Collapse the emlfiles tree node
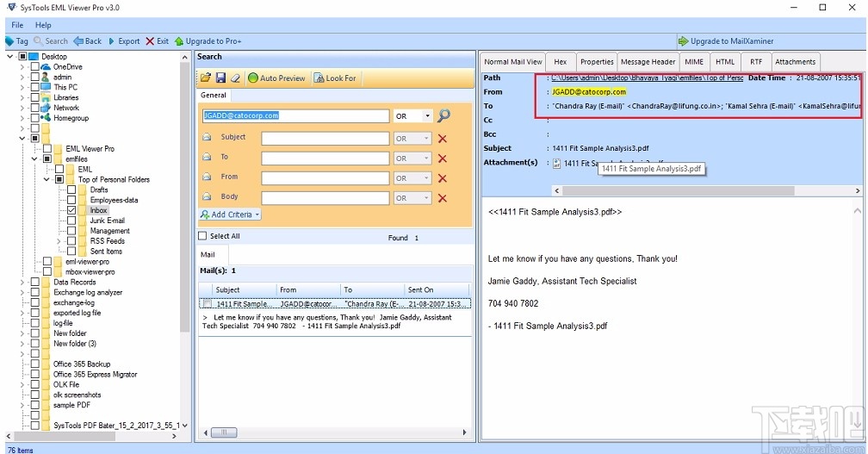The height and width of the screenshot is (454, 868). (x=34, y=159)
